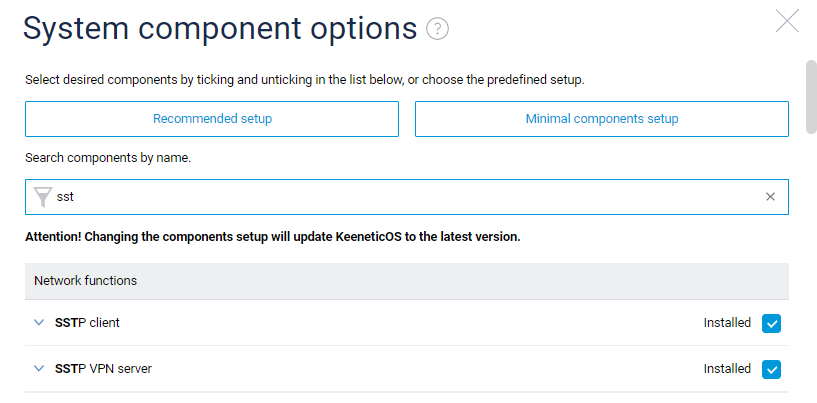Open the help question mark icon
This screenshot has width=817, height=403.
[x=437, y=29]
